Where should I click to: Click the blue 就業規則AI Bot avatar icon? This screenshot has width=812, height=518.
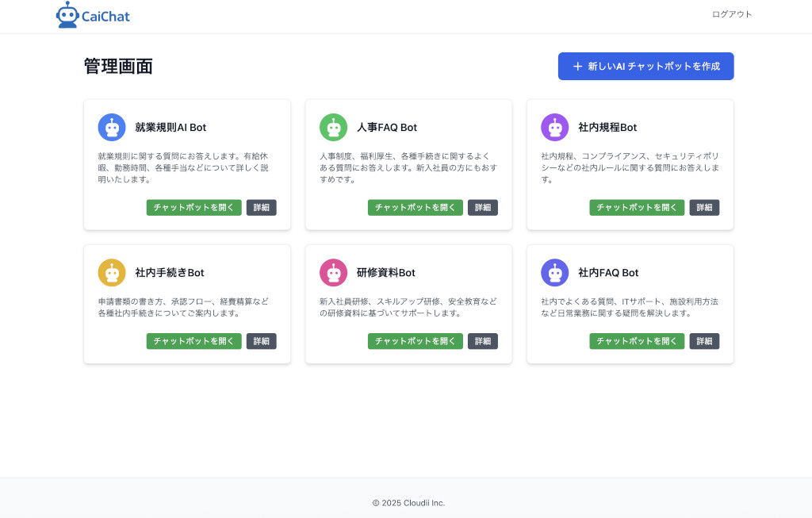112,128
